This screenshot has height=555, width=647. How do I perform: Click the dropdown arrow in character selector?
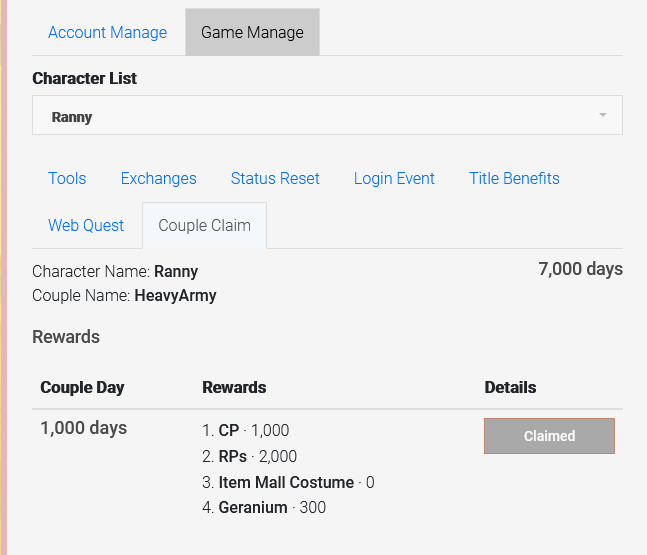coord(602,116)
